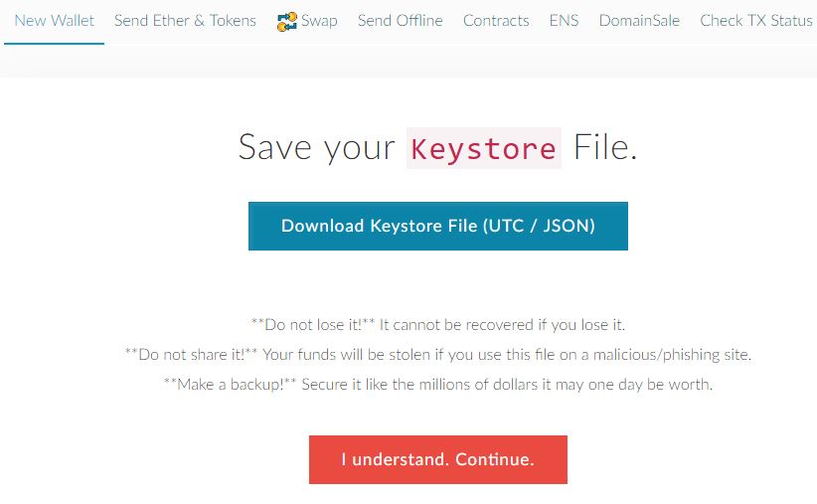Image resolution: width=817 pixels, height=504 pixels.
Task: Open the New Wallet tab
Action: coord(54,21)
